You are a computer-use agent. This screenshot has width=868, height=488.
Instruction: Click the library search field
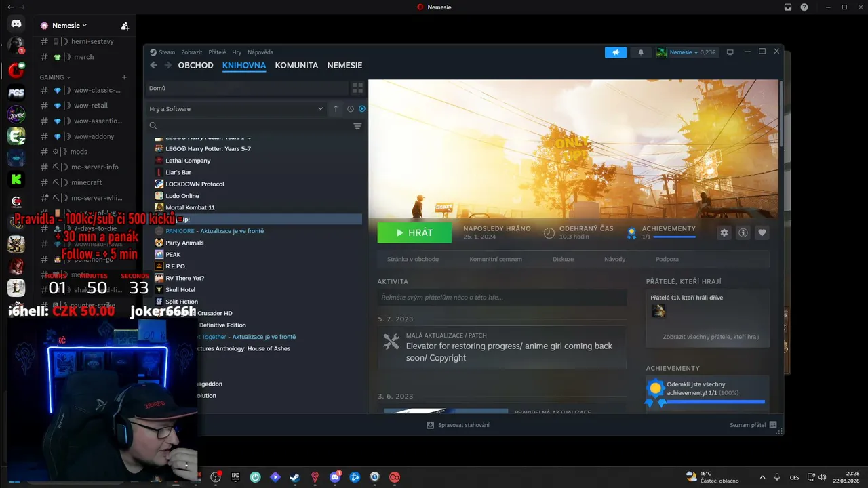pyautogui.click(x=248, y=126)
